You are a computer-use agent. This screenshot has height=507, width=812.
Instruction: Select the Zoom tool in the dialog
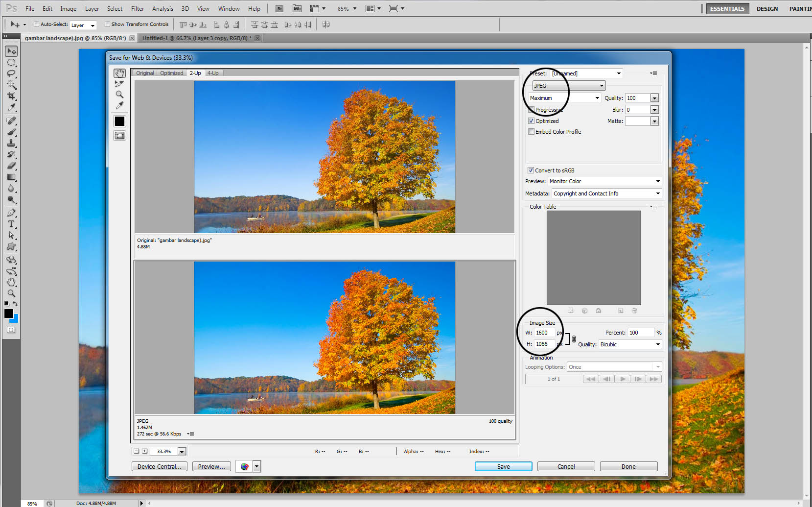click(119, 95)
